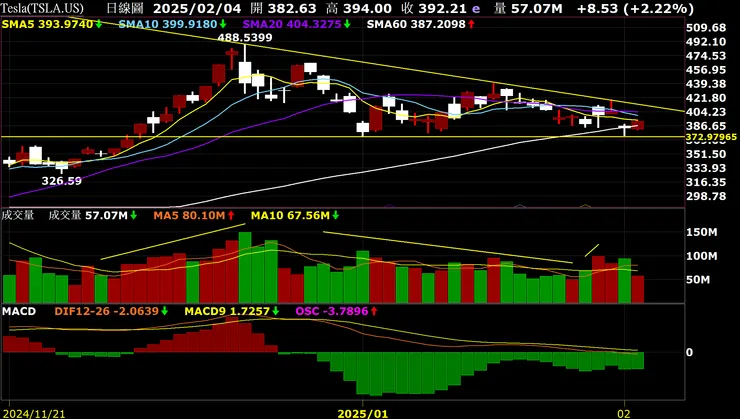The width and height of the screenshot is (740, 419).
Task: Click the MACD panel title
Action: pyautogui.click(x=19, y=311)
